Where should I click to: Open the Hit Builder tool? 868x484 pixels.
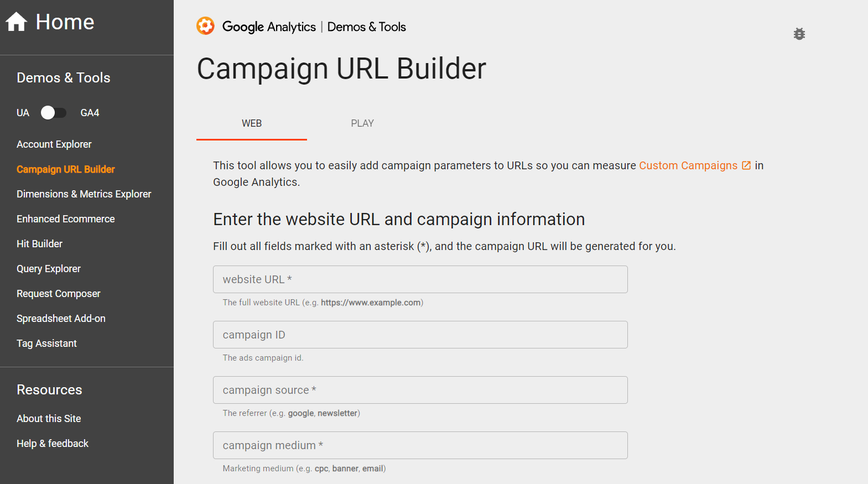pyautogui.click(x=39, y=243)
